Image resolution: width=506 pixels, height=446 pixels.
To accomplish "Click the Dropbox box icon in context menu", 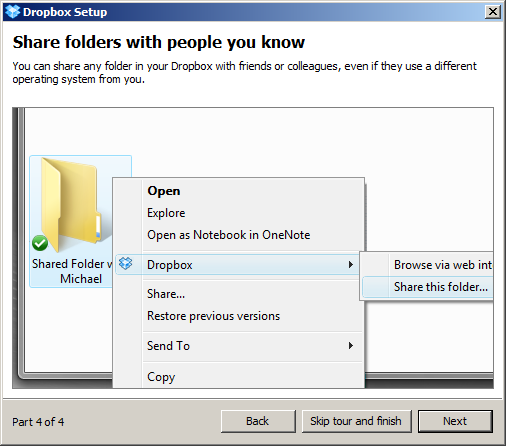I will point(126,264).
